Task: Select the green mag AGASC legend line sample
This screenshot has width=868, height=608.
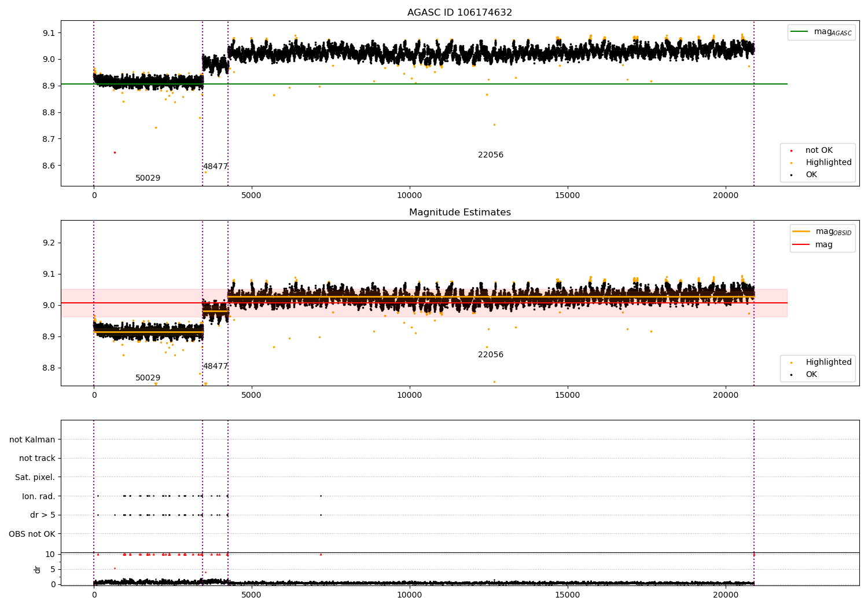Action: 800,32
